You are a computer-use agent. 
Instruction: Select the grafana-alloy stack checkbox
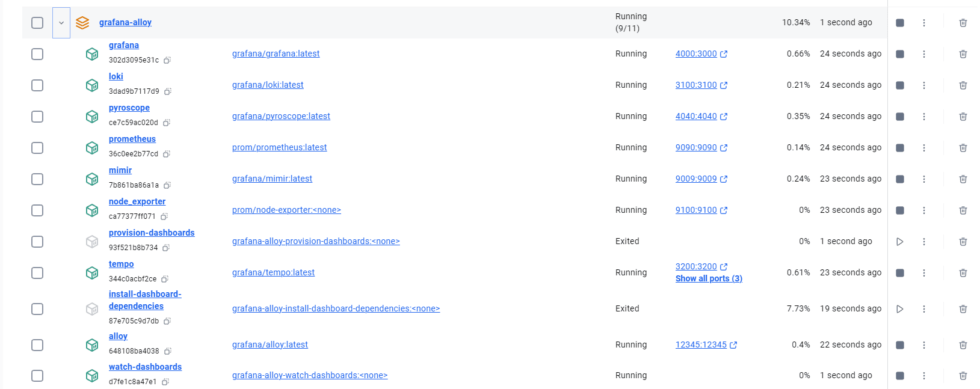point(37,23)
